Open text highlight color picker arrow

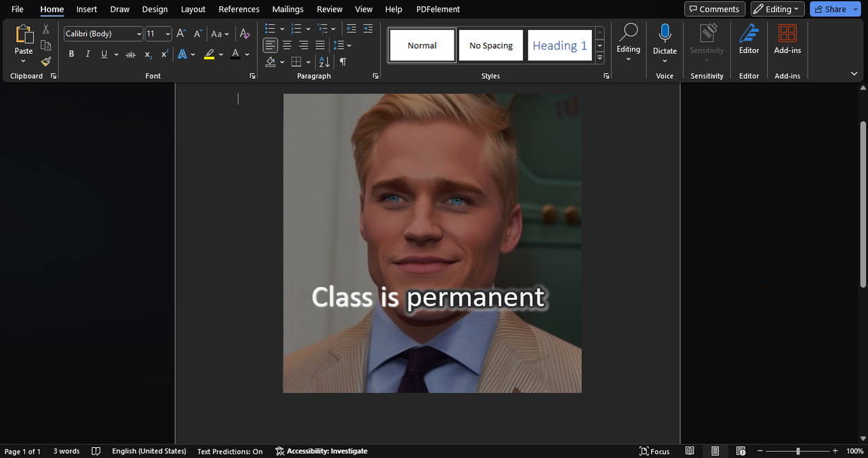point(221,54)
